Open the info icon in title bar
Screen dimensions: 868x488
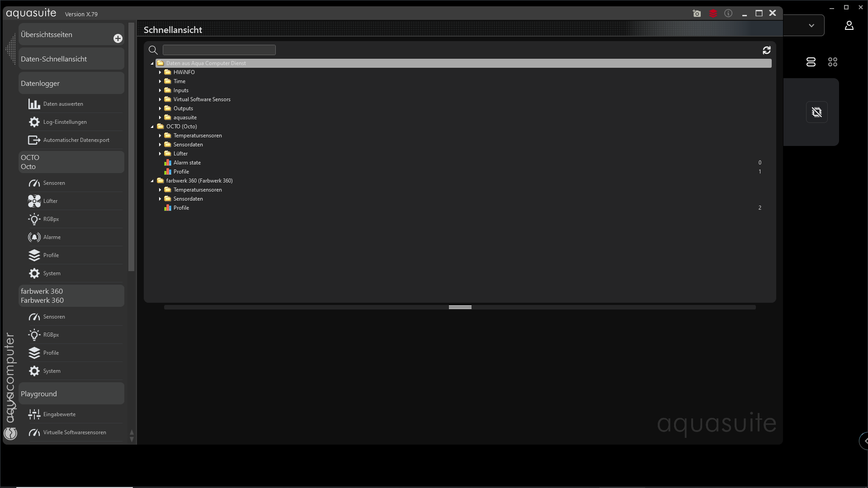728,14
